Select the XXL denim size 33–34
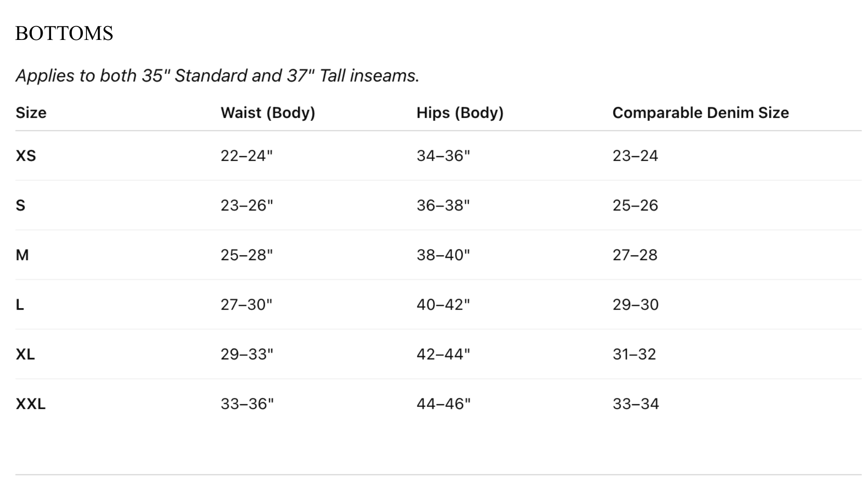Image resolution: width=868 pixels, height=498 pixels. [636, 404]
